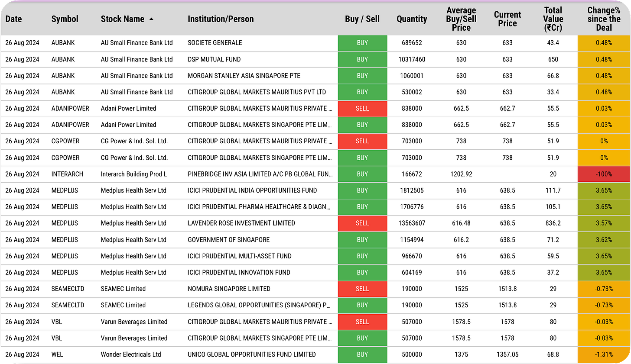Viewport: 631px width, 364px height.
Task: Click the SELL cell in NOMURA SINGAPORE row
Action: point(362,289)
